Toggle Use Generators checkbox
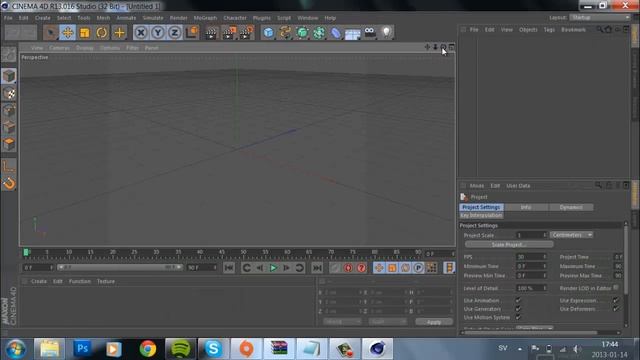Viewport: 640px width, 360px height. [x=518, y=309]
